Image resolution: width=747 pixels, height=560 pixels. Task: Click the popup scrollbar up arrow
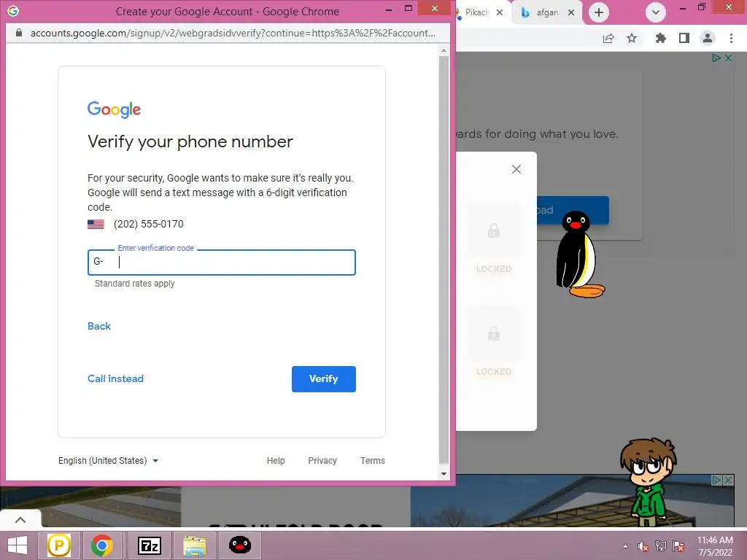[444, 50]
